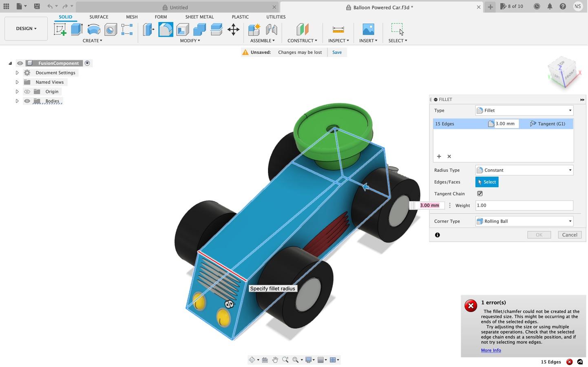Open the CONSTRUCT dropdown menu
The height and width of the screenshot is (367, 588).
point(302,41)
